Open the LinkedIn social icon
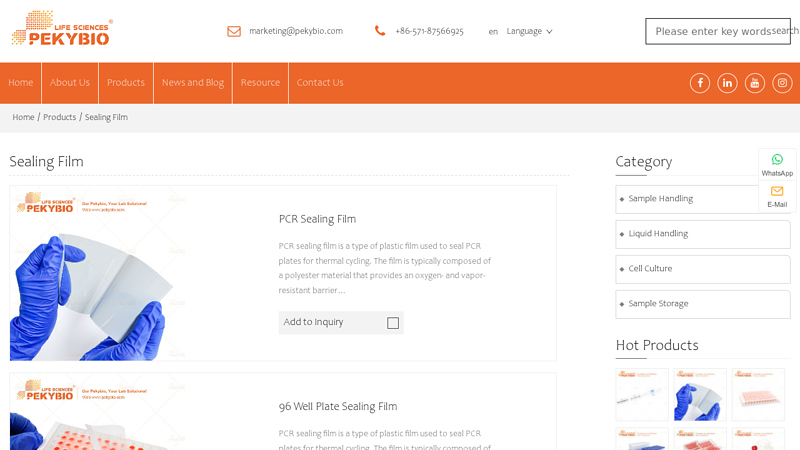Viewport: 800px width, 450px height. [x=728, y=83]
